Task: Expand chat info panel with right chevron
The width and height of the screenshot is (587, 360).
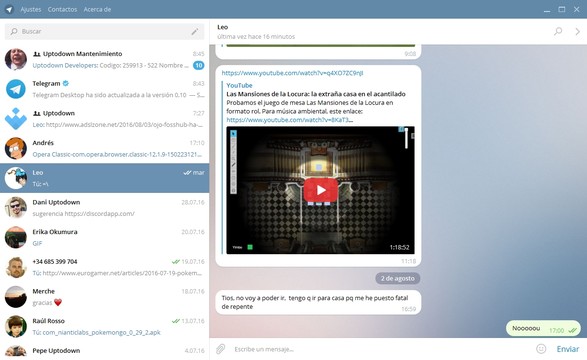Action: (577, 32)
